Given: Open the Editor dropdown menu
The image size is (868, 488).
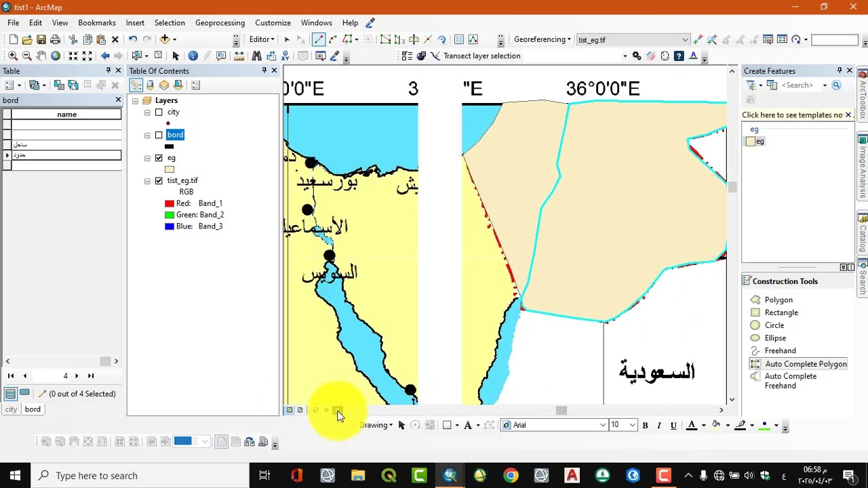Looking at the screenshot, I should pyautogui.click(x=262, y=39).
